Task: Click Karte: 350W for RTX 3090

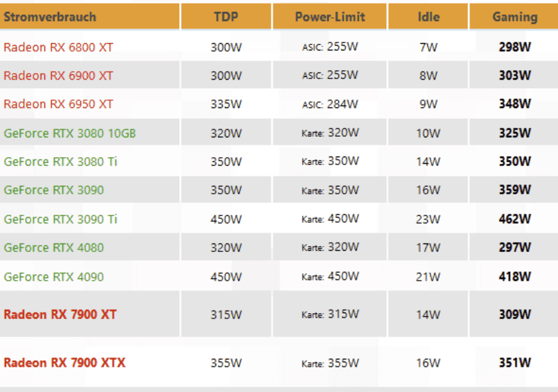Action: point(330,190)
